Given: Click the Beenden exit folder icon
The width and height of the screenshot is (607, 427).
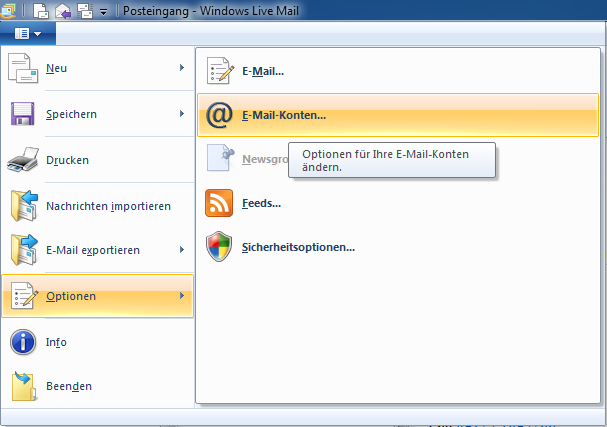Looking at the screenshot, I should (x=23, y=386).
